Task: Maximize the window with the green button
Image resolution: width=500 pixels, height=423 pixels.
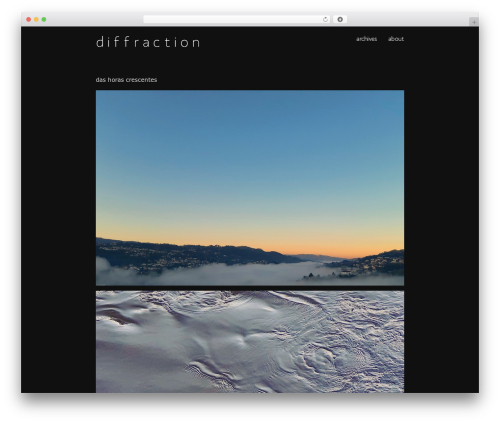Action: click(x=44, y=20)
